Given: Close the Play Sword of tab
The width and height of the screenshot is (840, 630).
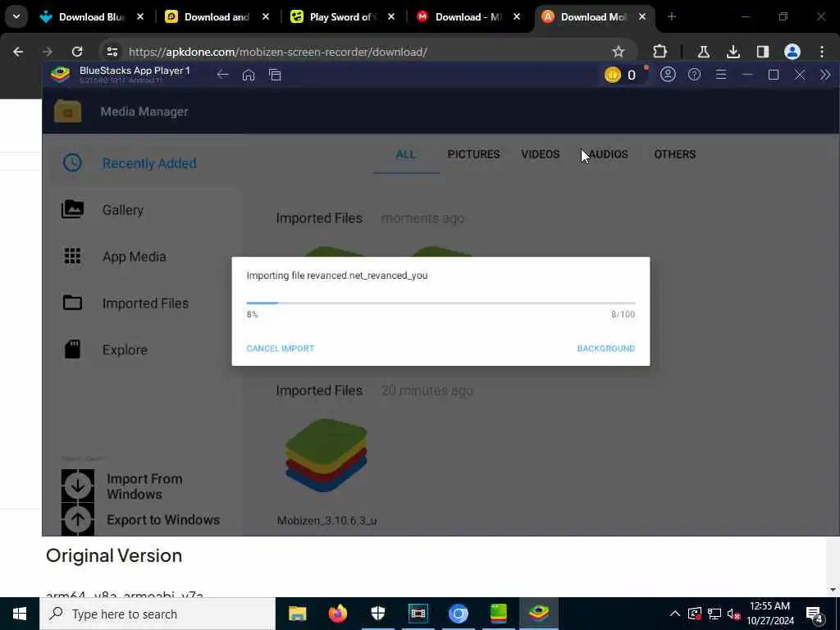Looking at the screenshot, I should pyautogui.click(x=391, y=17).
